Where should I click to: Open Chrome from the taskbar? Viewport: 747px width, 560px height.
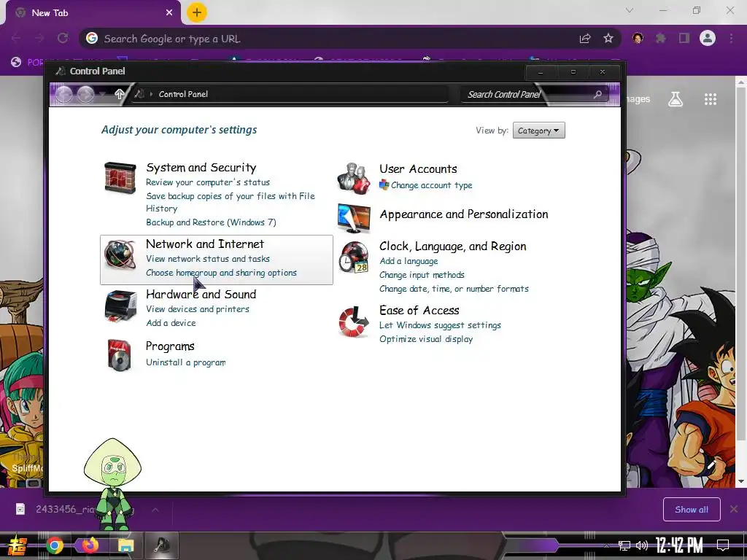point(54,545)
